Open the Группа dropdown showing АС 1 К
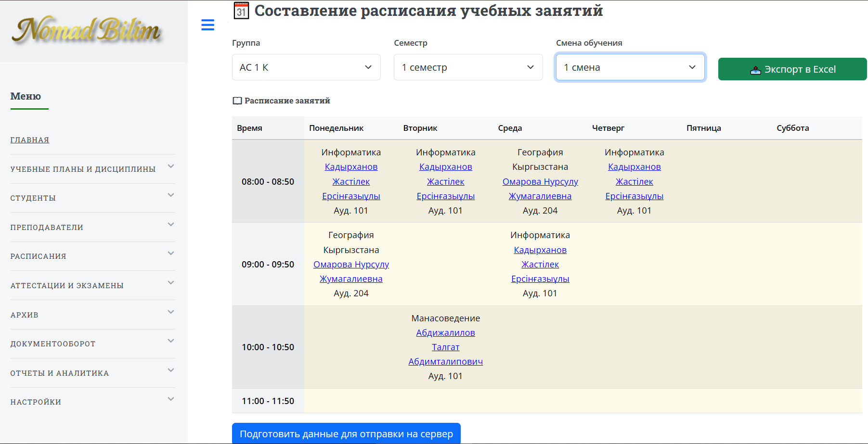This screenshot has width=868, height=444. coord(306,67)
